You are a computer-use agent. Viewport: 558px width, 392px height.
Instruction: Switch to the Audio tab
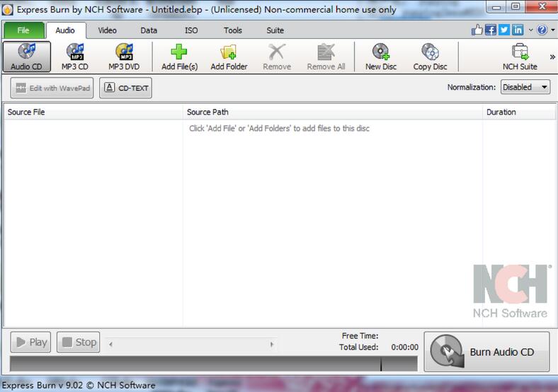coord(65,30)
